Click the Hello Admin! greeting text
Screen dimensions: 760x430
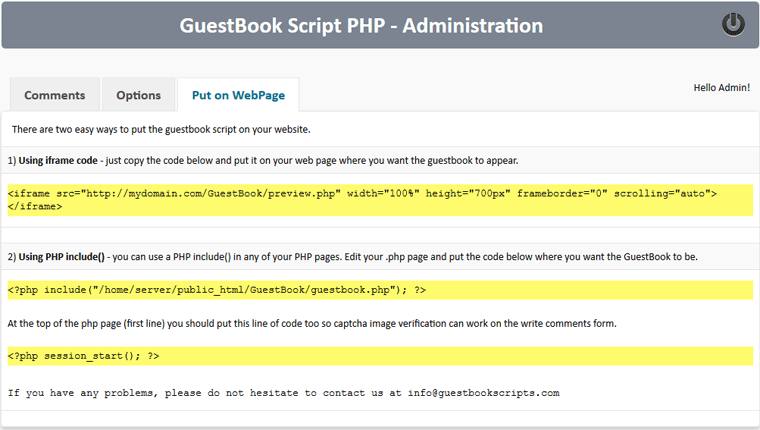(721, 88)
